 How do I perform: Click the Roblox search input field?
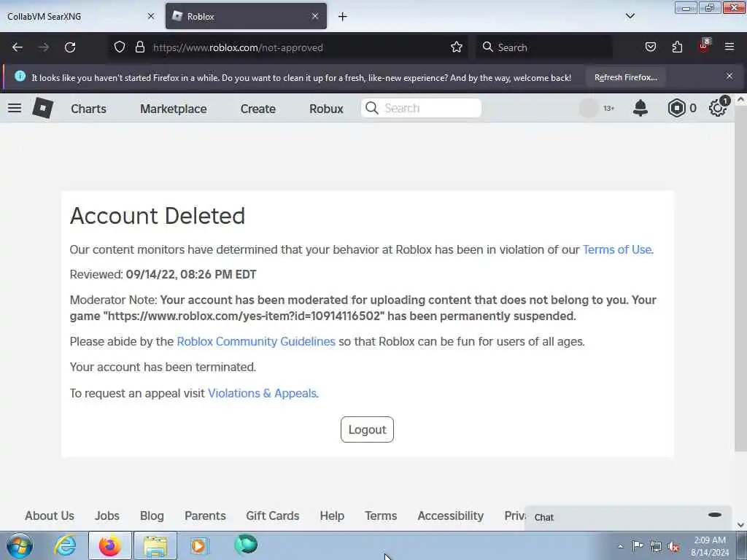pos(421,108)
